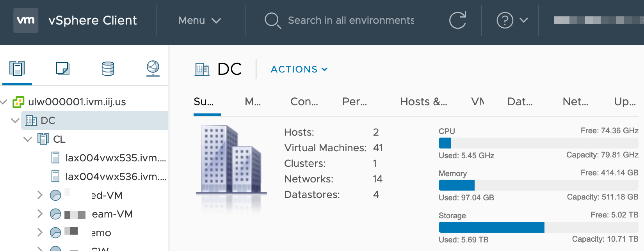Click the blurred user account name
644x251 pixels.
[598, 20]
